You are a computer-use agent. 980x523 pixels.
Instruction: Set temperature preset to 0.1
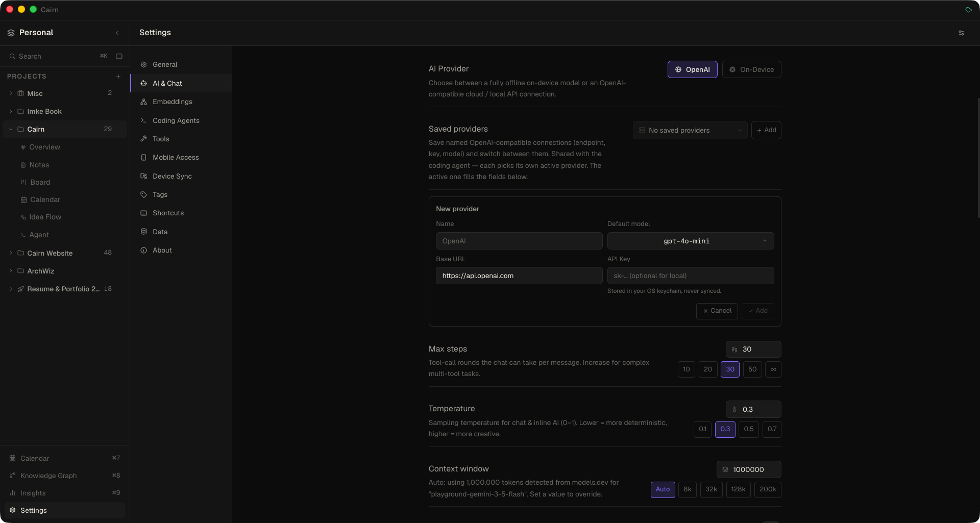[702, 429]
